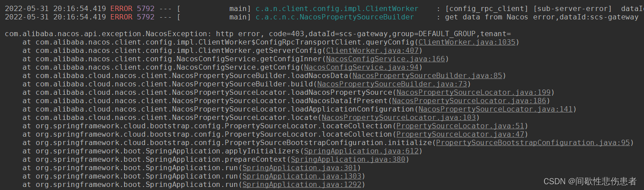Click 'SpringApplication.prepareContext' stack trace text

(216, 160)
